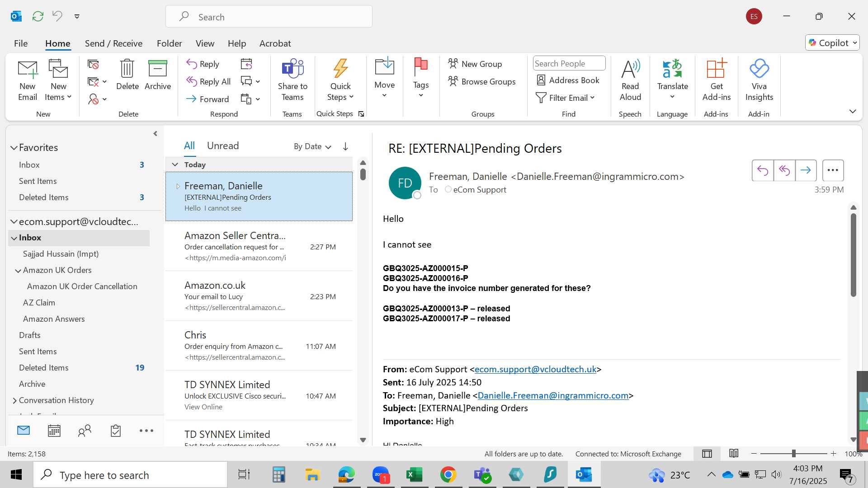Reverse the message sort order arrow
Image resolution: width=868 pixels, height=488 pixels.
345,146
